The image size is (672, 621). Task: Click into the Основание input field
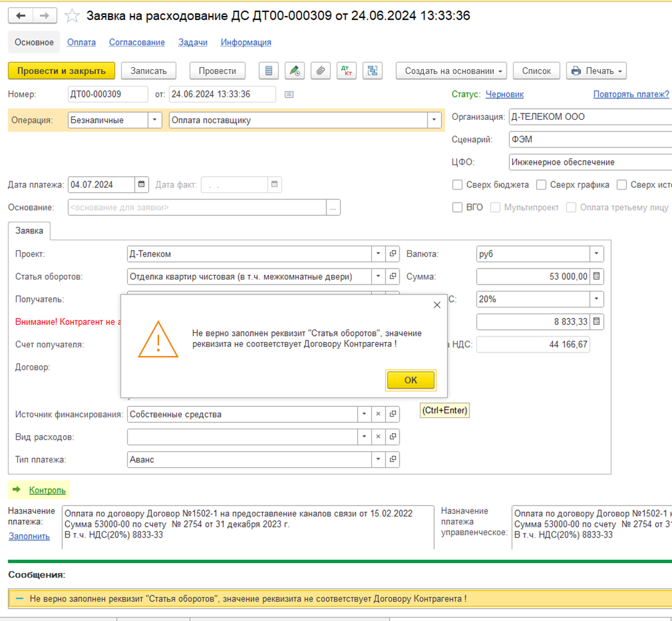click(x=197, y=208)
